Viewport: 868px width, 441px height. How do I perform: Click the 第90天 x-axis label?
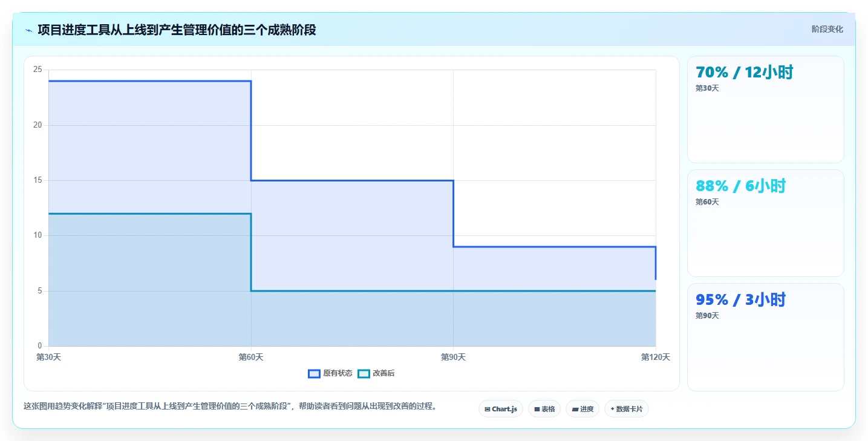(x=453, y=357)
